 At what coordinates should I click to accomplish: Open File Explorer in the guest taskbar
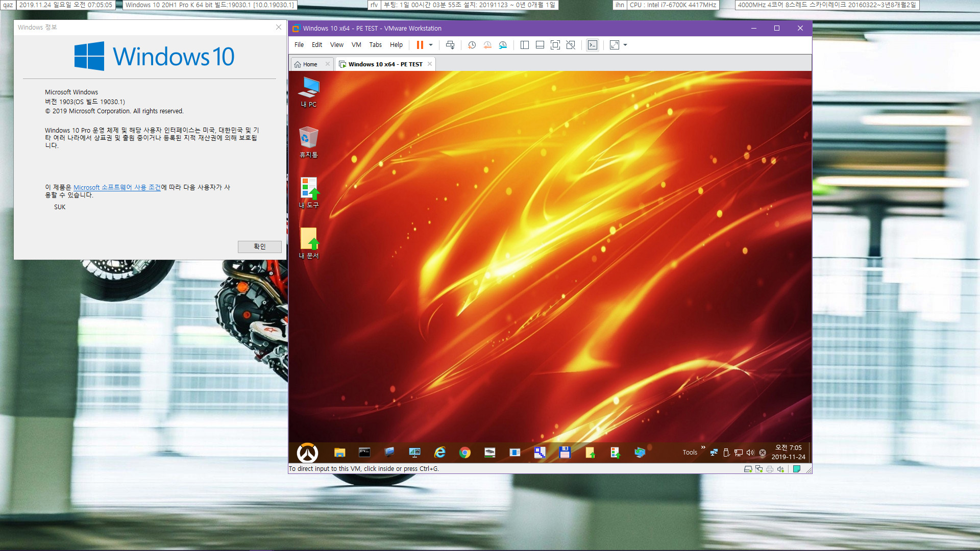tap(339, 453)
